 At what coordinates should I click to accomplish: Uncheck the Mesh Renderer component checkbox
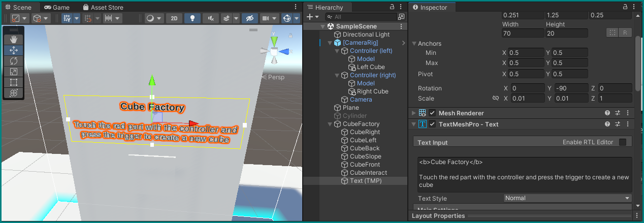(x=432, y=113)
